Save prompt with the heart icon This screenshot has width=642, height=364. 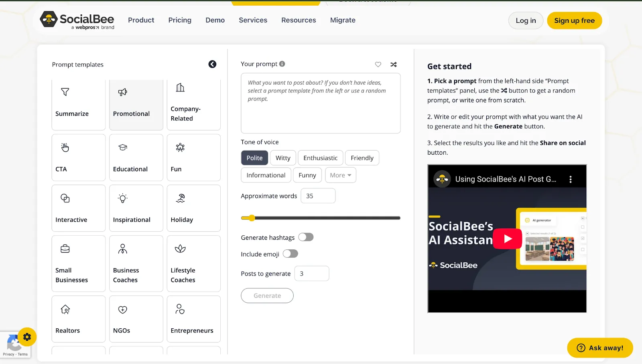(378, 64)
